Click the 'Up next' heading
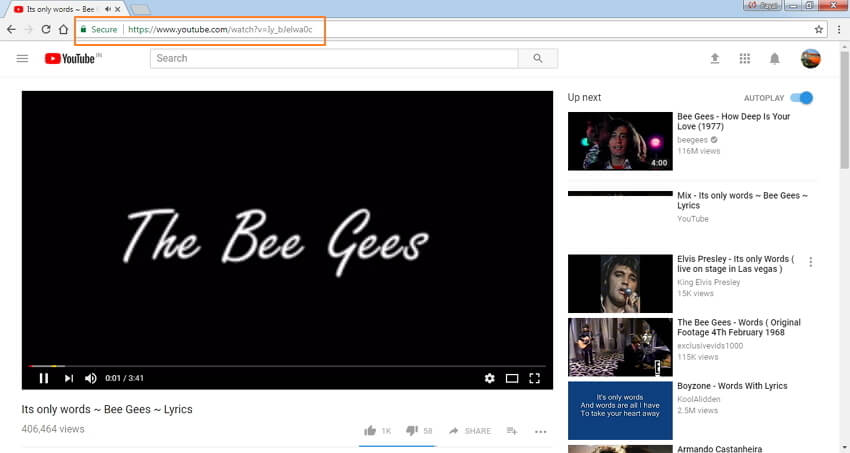 584,98
